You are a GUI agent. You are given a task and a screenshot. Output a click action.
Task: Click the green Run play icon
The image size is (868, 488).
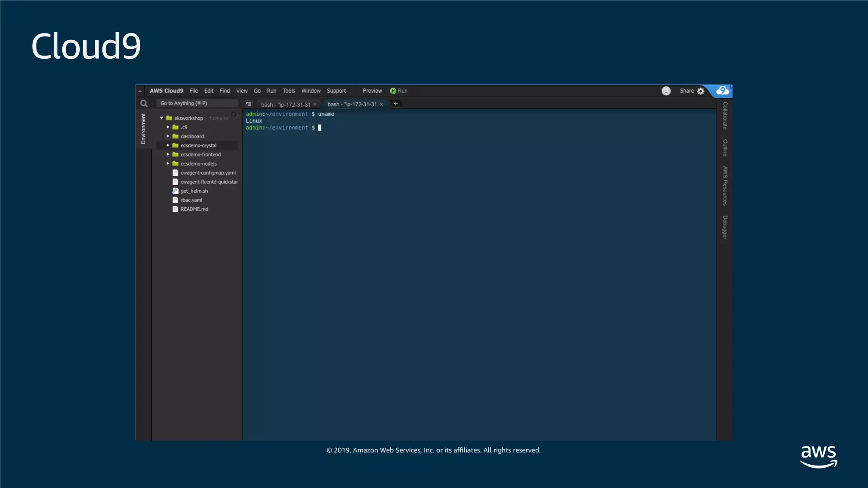(x=393, y=91)
